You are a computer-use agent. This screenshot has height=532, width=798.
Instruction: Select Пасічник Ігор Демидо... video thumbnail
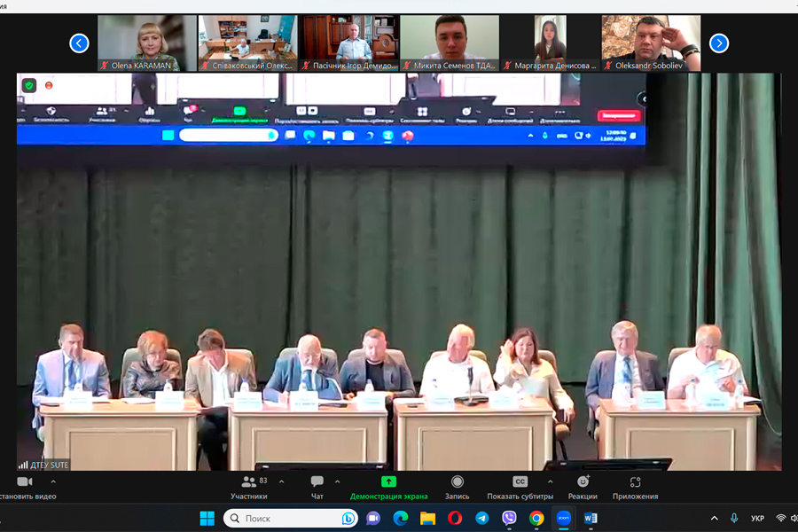348,43
